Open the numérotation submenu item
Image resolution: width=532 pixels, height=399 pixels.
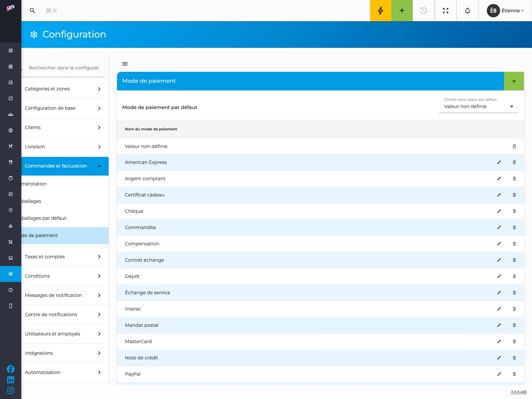pyautogui.click(x=65, y=184)
